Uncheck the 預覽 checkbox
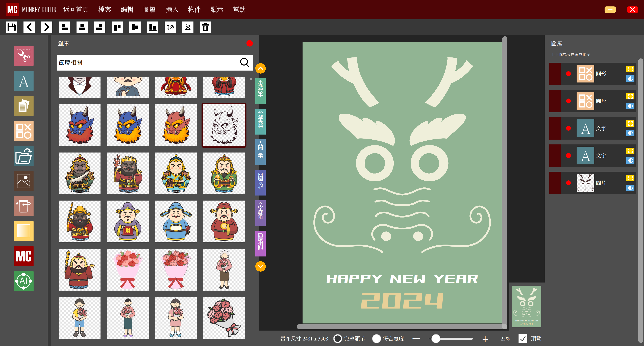The height and width of the screenshot is (346, 644). pos(523,339)
